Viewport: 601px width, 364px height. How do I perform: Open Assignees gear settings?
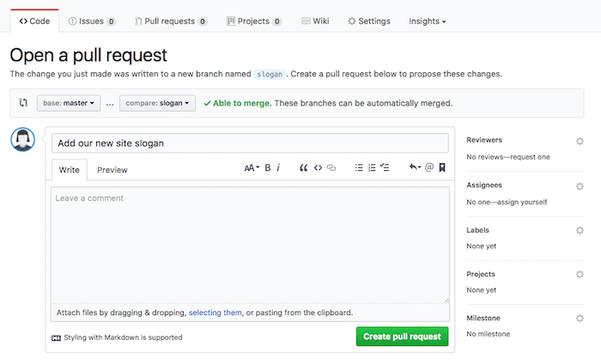(x=580, y=186)
